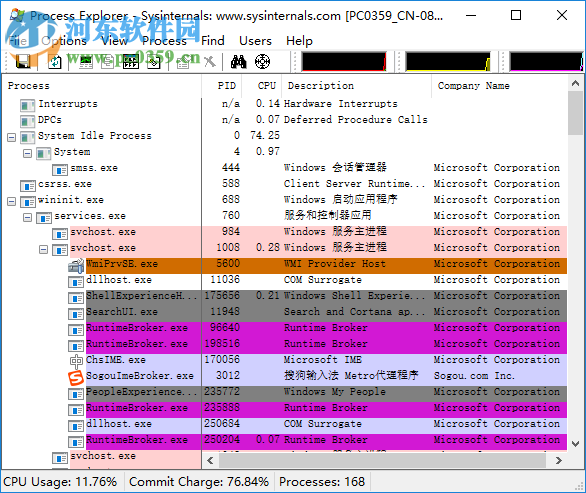This screenshot has width=586, height=493.
Task: Sort by the Description column header
Action: click(x=357, y=86)
